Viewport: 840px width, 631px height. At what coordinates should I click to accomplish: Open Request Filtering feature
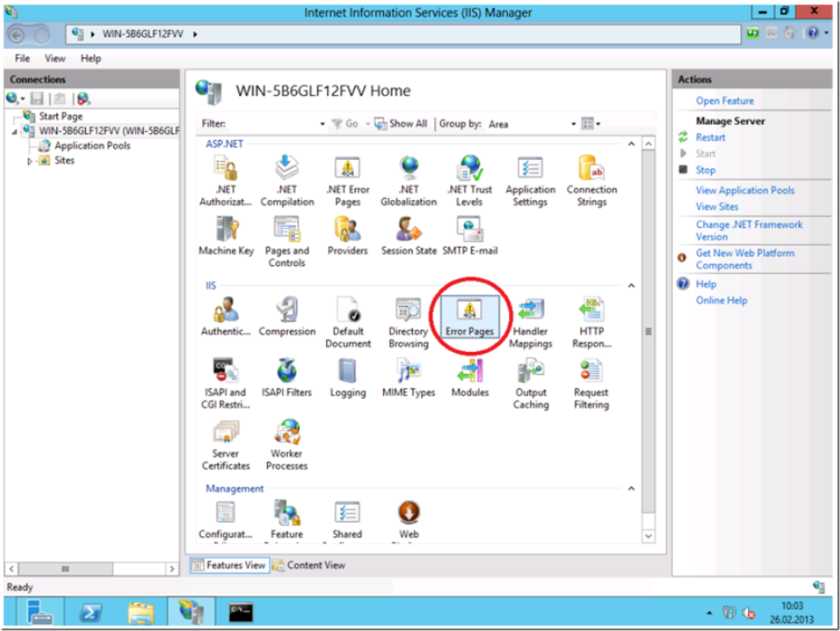[x=591, y=384]
